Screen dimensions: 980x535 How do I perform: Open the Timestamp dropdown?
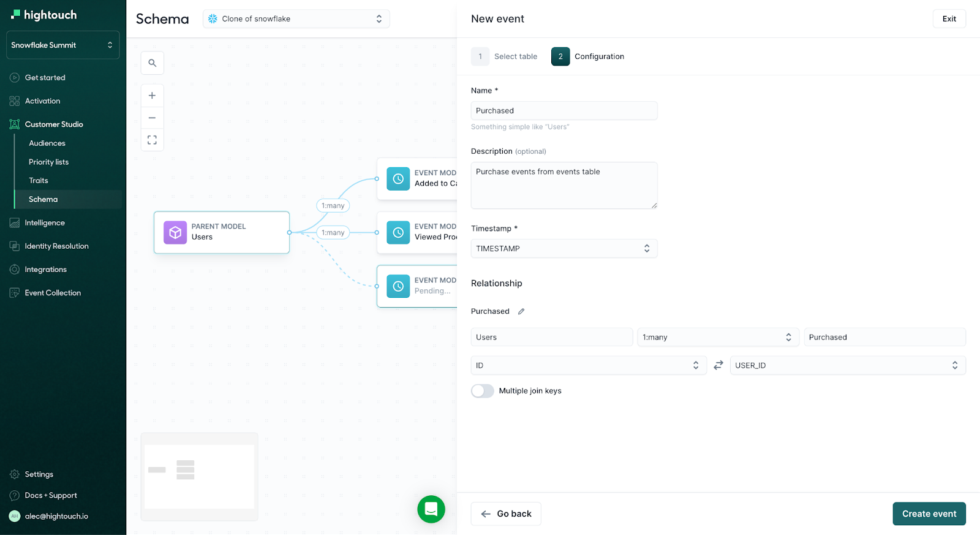pyautogui.click(x=563, y=249)
